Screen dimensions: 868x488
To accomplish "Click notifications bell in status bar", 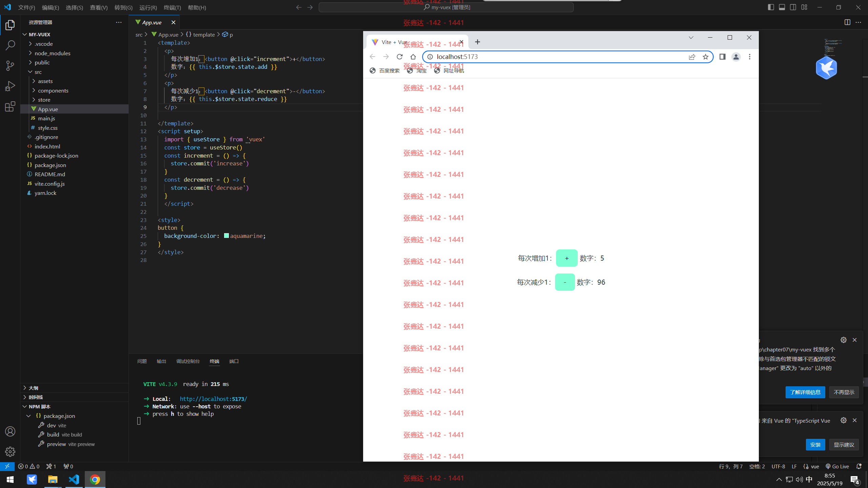I will [859, 466].
